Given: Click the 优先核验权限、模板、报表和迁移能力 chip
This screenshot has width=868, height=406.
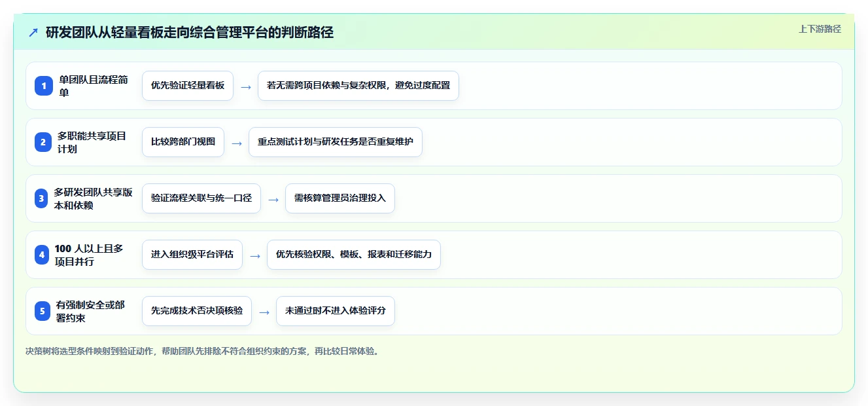Looking at the screenshot, I should (x=354, y=255).
